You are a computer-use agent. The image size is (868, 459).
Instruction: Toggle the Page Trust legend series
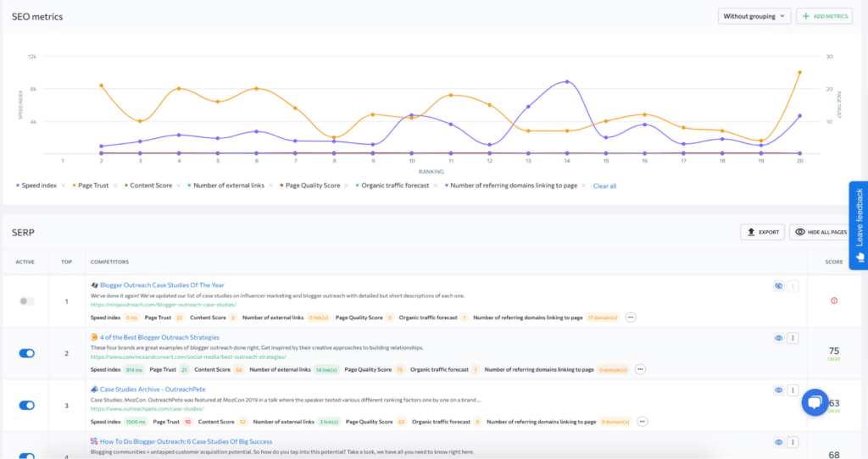tap(91, 185)
